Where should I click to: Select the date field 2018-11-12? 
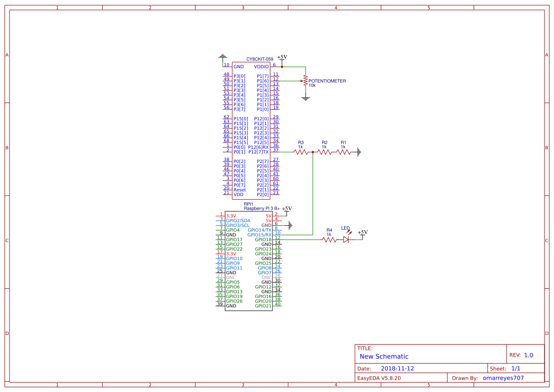(398, 368)
